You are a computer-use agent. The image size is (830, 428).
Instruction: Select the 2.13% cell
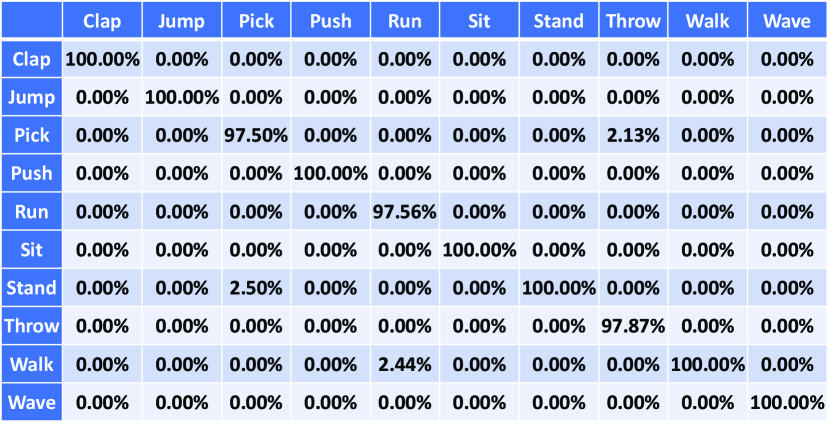click(x=634, y=136)
